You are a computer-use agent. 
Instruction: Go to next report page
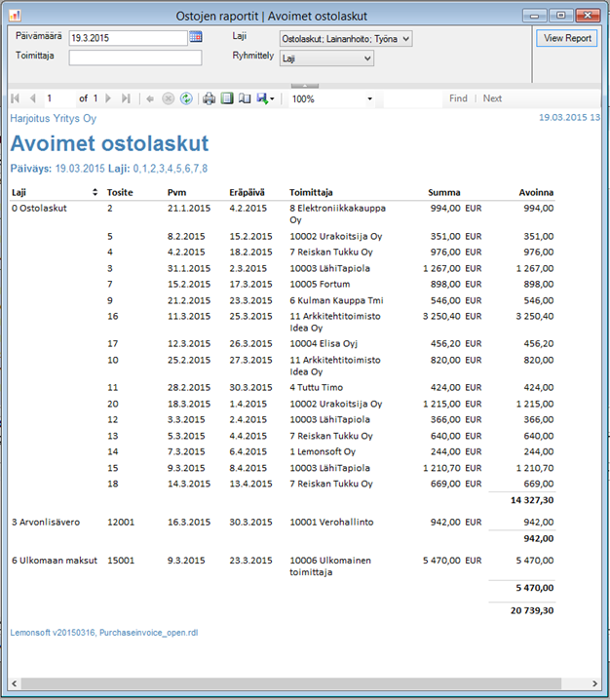108,98
